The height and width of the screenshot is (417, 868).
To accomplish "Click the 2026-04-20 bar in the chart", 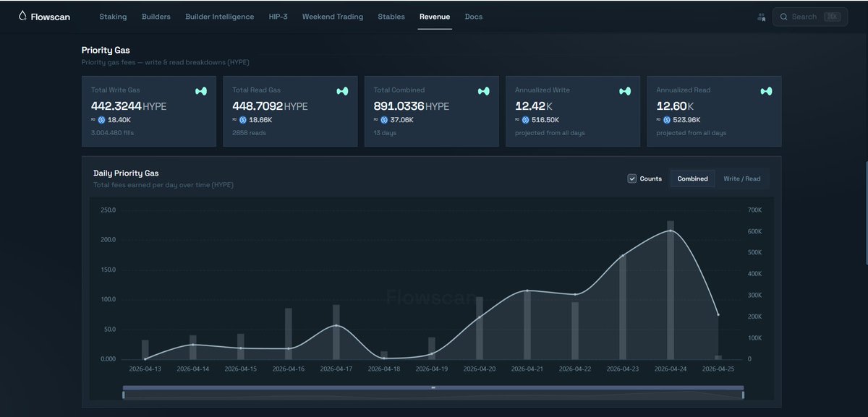I will pos(480,328).
